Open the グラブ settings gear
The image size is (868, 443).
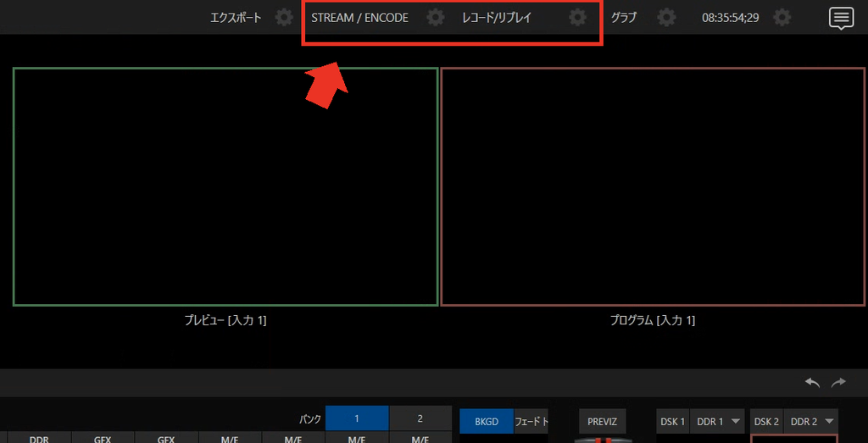pyautogui.click(x=666, y=18)
